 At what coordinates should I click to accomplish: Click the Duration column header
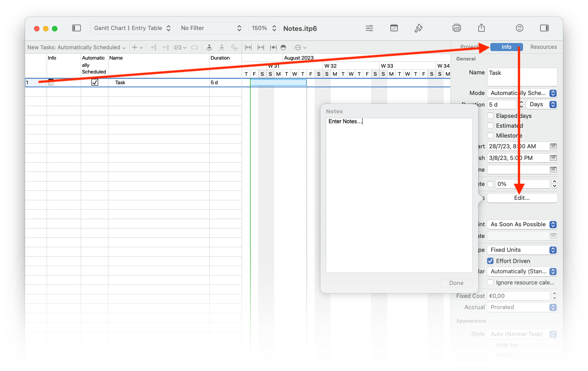click(225, 66)
